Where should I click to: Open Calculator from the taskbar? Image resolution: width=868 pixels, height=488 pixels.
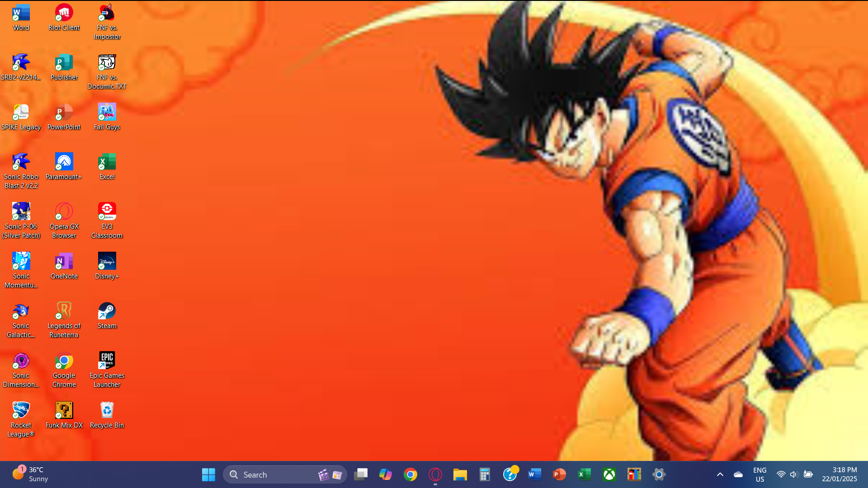(x=485, y=474)
